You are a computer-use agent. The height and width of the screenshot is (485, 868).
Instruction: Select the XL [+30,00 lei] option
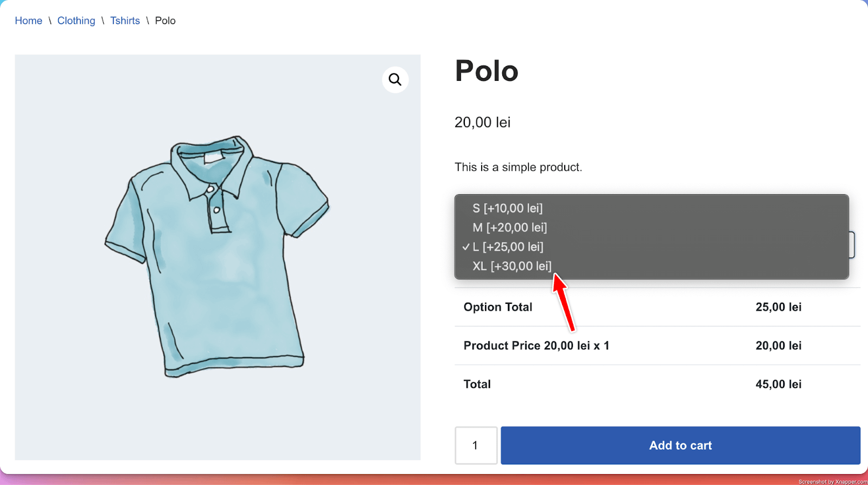pos(512,266)
